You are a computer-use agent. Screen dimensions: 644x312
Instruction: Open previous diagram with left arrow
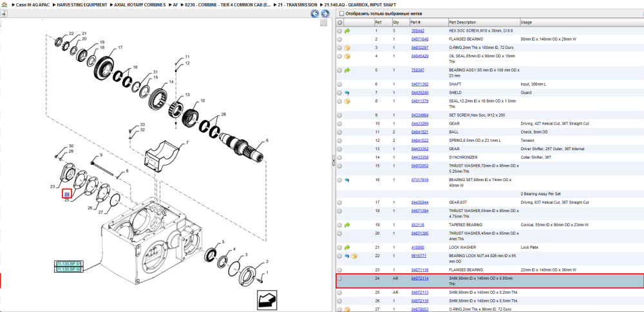tap(315, 14)
